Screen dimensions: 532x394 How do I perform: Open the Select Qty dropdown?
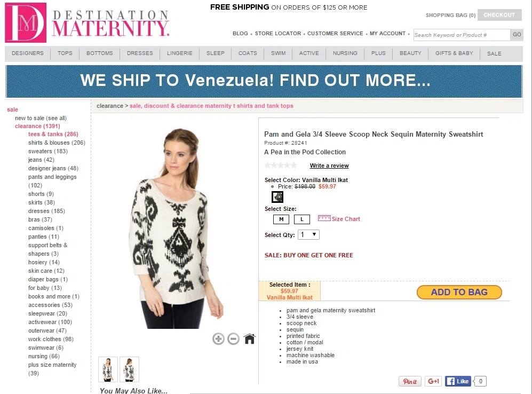tap(308, 234)
